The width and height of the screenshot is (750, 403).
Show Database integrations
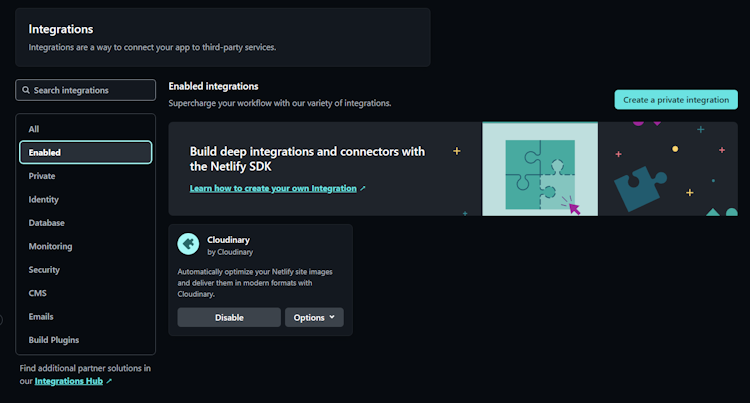pos(86,223)
